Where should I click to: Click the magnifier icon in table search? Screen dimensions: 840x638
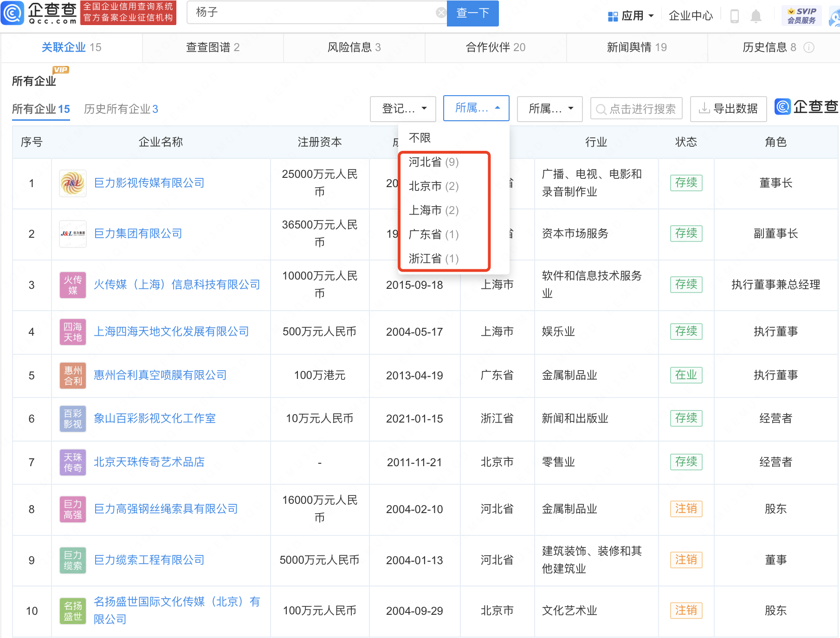pyautogui.click(x=601, y=109)
